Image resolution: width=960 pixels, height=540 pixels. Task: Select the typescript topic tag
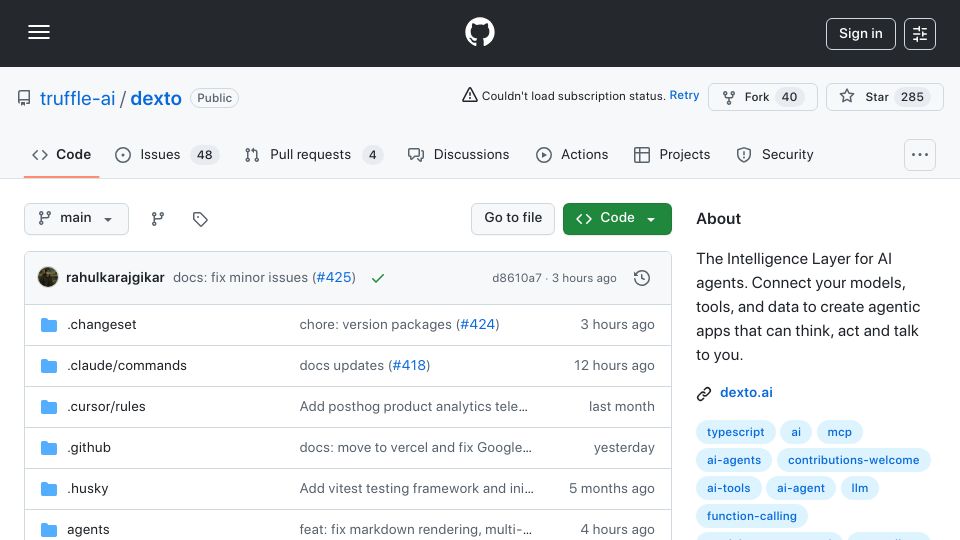pyautogui.click(x=735, y=432)
